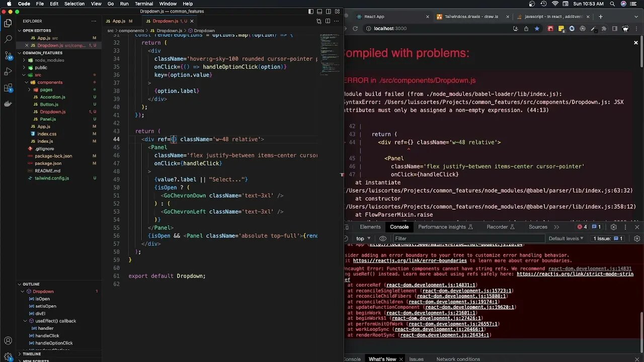644x362 pixels.
Task: Click install app icon in address bar
Action: pyautogui.click(x=516, y=29)
